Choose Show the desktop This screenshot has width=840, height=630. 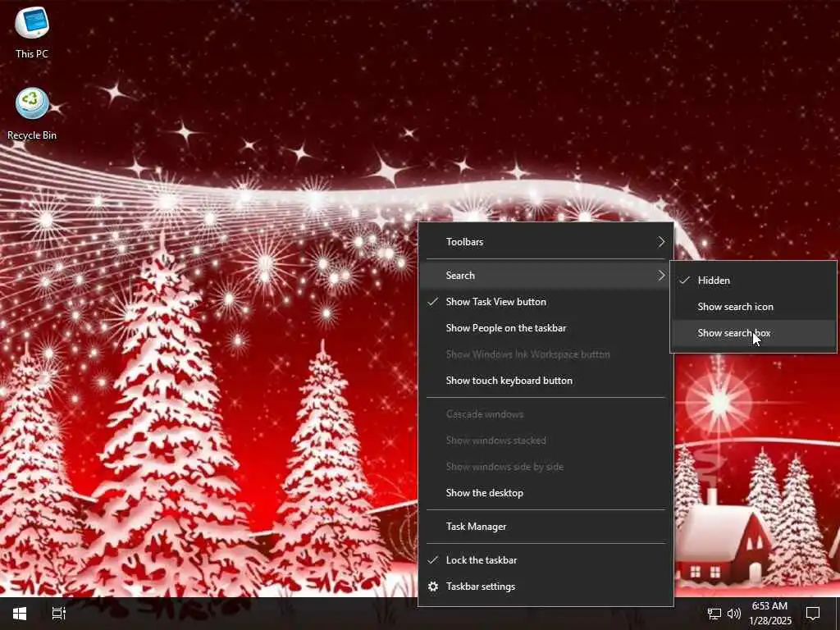tap(546, 493)
